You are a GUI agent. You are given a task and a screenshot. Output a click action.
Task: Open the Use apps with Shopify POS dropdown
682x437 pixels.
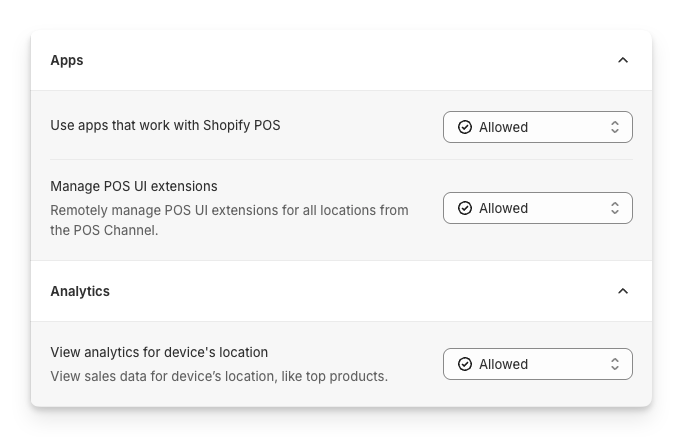538,127
